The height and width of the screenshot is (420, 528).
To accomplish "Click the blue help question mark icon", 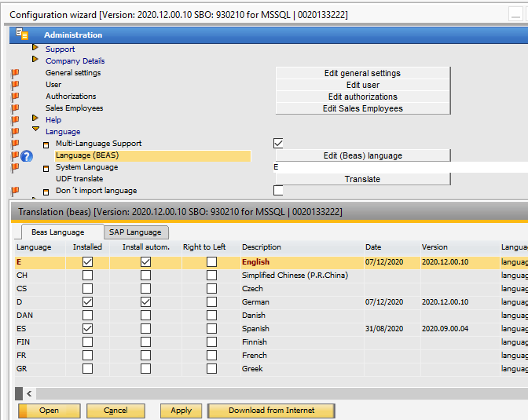I will click(x=27, y=155).
